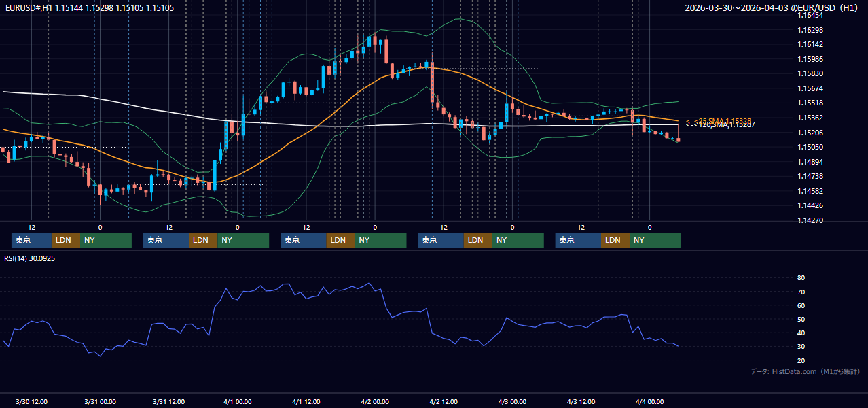The height and width of the screenshot is (408, 868).
Task: Pick the 4/3 12:00 time axis label
Action: (581, 401)
